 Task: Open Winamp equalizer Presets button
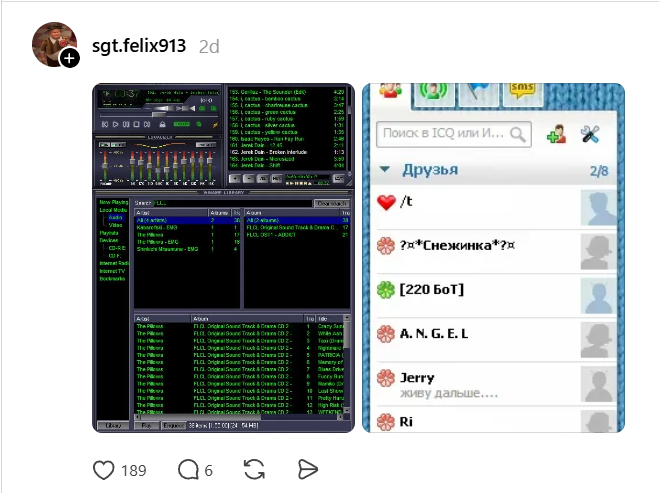pos(206,145)
